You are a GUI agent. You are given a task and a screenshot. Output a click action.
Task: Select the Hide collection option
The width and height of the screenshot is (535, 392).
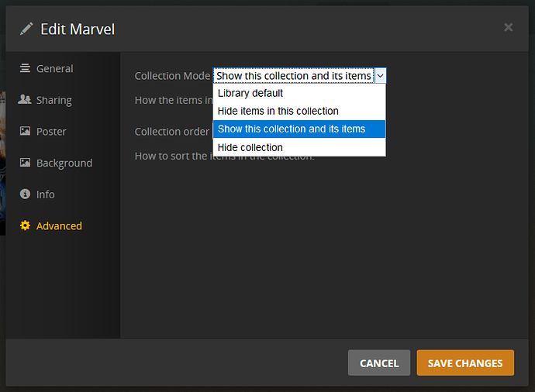pos(250,147)
